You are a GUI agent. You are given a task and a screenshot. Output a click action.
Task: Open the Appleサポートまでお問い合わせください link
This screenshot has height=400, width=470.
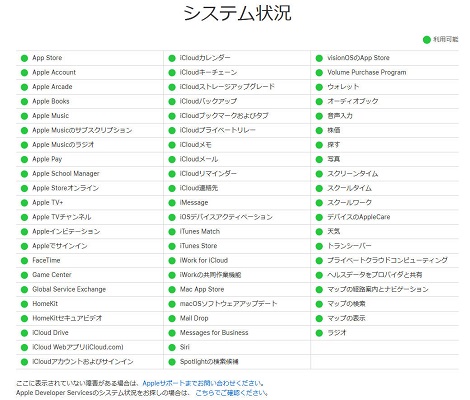point(203,383)
